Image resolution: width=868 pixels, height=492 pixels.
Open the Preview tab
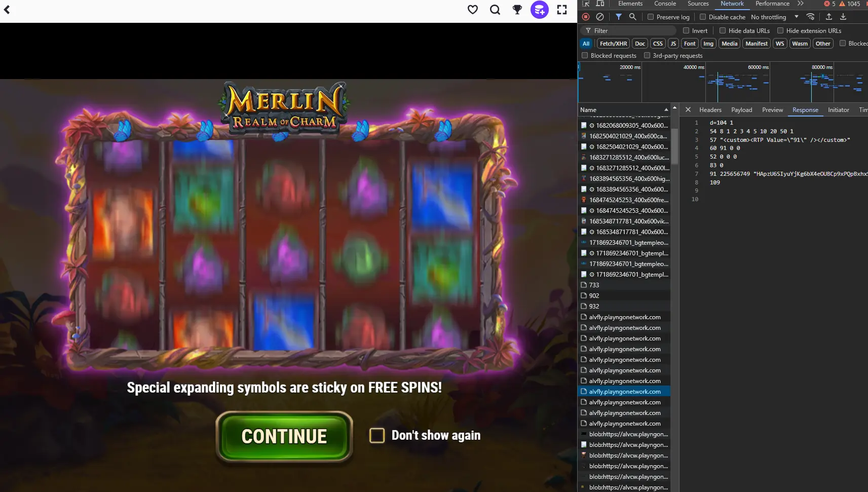pyautogui.click(x=773, y=110)
